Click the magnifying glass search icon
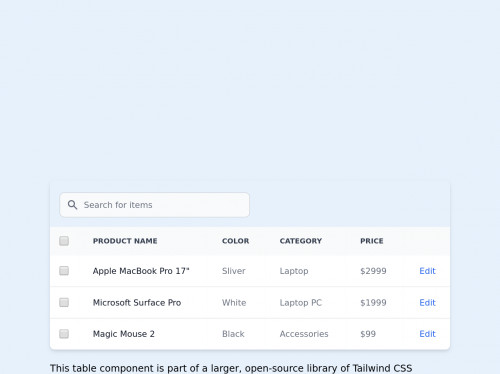Image resolution: width=500 pixels, height=374 pixels. 72,205
